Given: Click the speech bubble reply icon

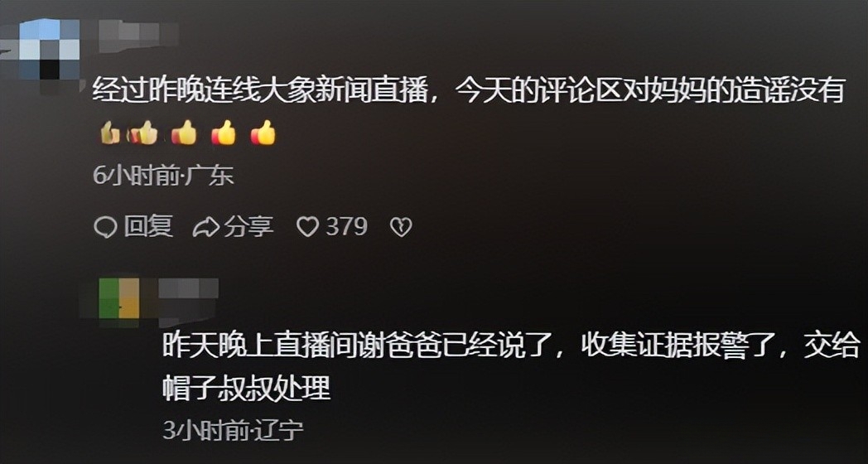Looking at the screenshot, I should (105, 227).
